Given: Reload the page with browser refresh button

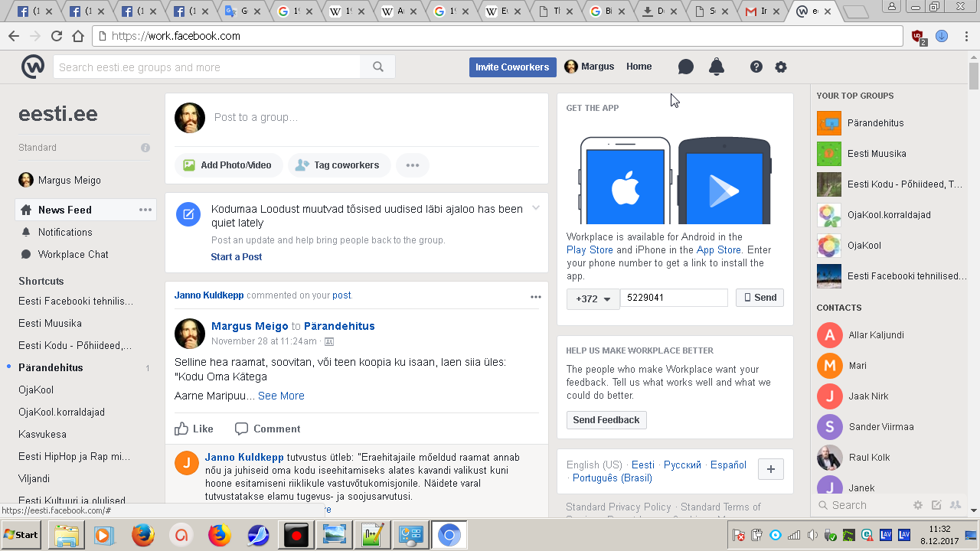Looking at the screenshot, I should coord(56,36).
